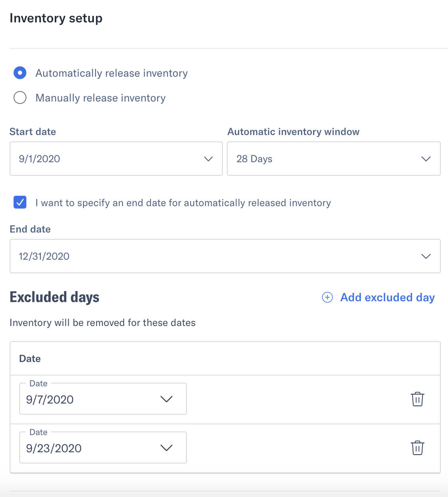
Task: Select Manually release inventory
Action: (20, 97)
